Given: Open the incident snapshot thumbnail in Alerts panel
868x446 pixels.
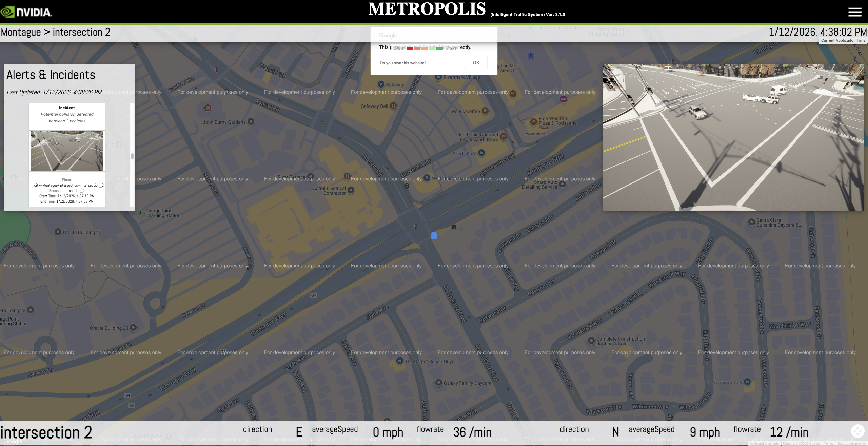Looking at the screenshot, I should click(x=67, y=151).
